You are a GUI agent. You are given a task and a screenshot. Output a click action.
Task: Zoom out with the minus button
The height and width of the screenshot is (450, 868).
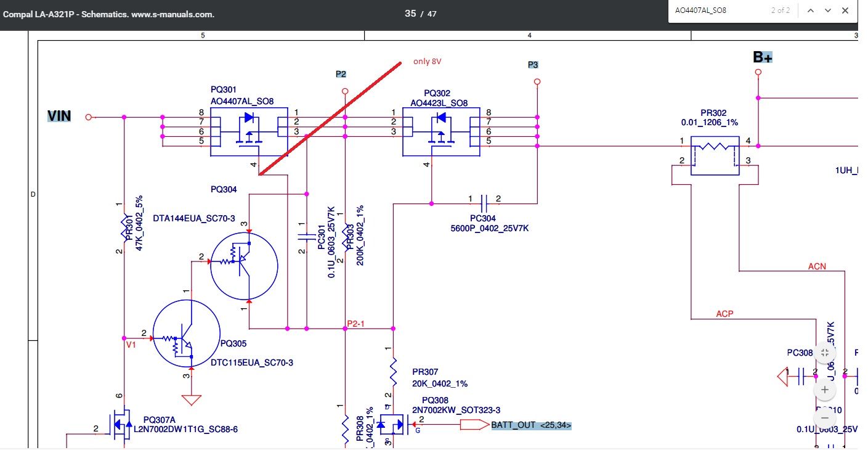pos(825,417)
